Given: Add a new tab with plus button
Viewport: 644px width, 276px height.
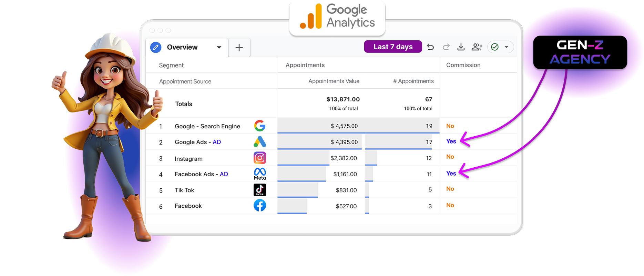Looking at the screenshot, I should (x=239, y=48).
